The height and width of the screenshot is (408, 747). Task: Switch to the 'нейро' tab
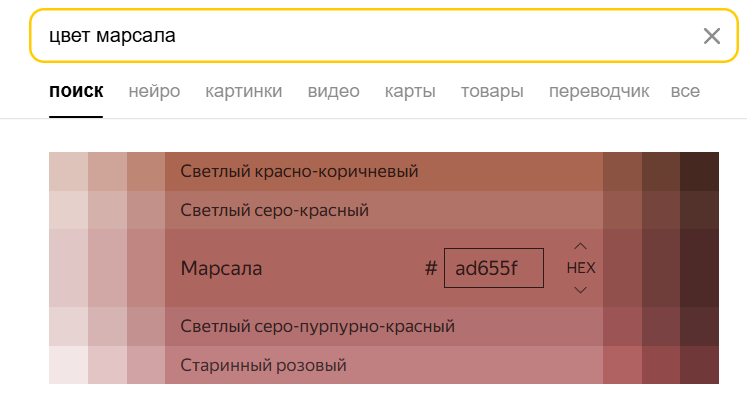click(x=154, y=92)
